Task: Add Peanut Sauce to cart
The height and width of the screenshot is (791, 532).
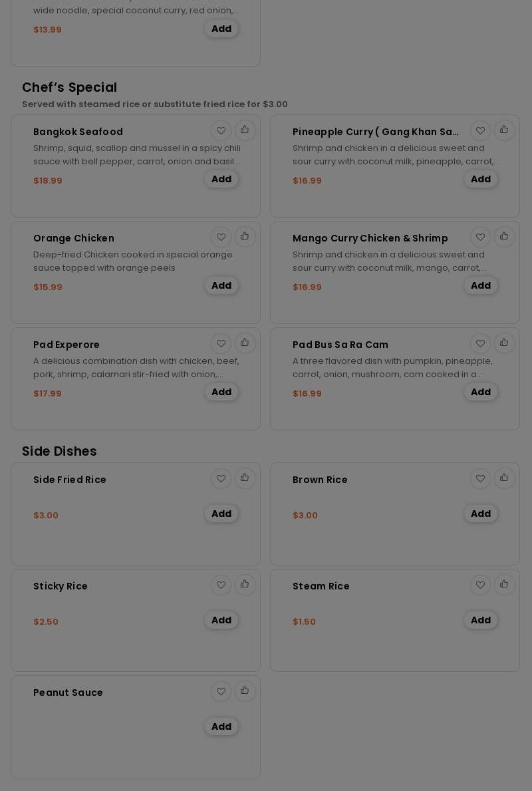Action: tap(221, 726)
